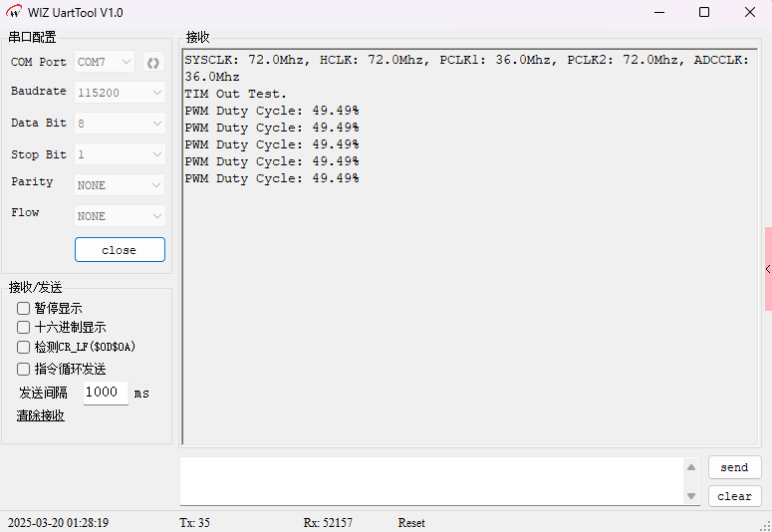Click the clear button

pyautogui.click(x=734, y=496)
